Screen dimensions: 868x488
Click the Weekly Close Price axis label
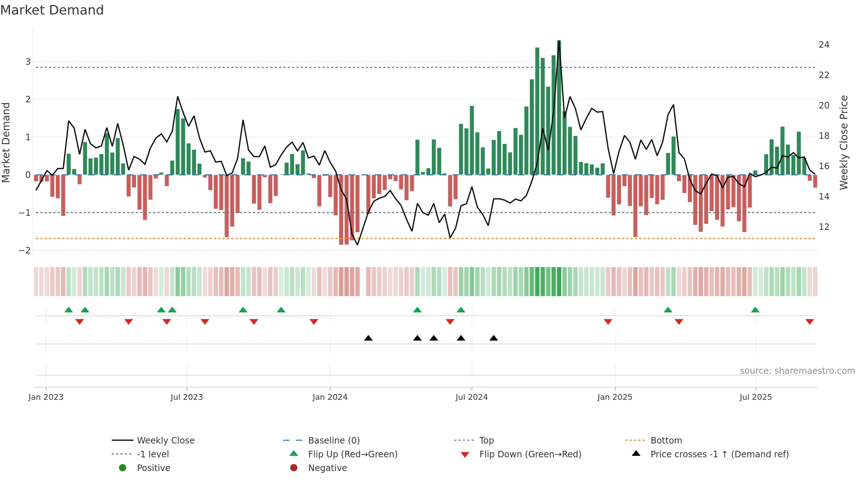pos(844,142)
